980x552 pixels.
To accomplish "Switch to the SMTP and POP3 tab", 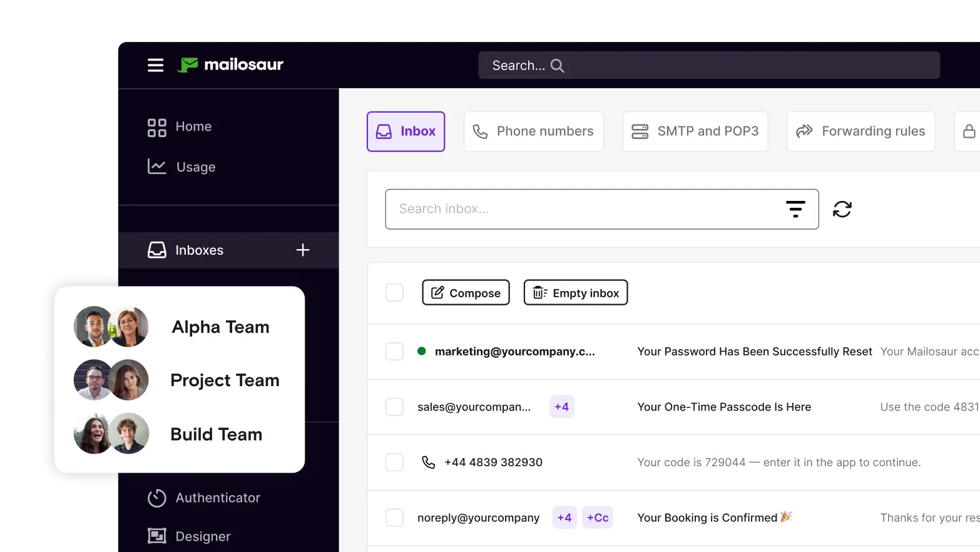I will (x=695, y=131).
